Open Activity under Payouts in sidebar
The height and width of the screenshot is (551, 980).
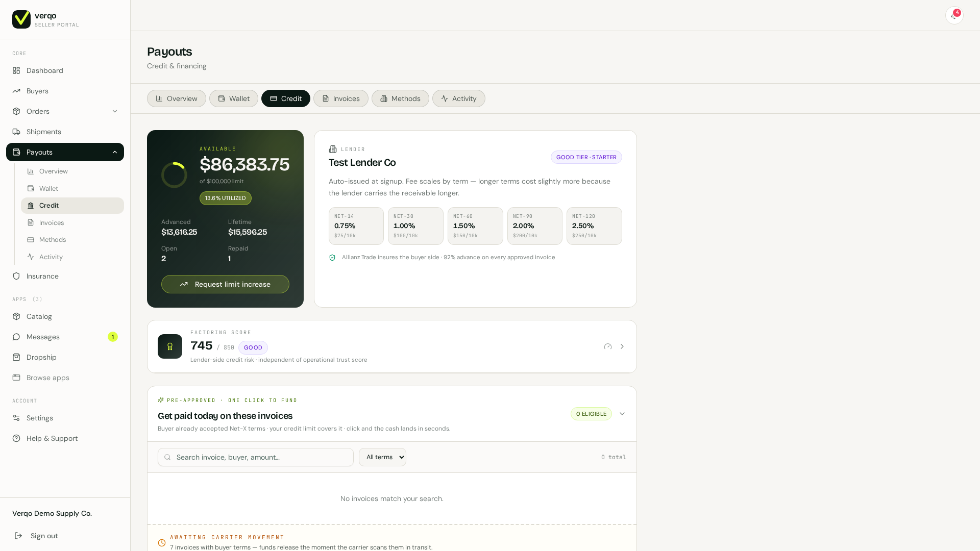click(x=72, y=257)
